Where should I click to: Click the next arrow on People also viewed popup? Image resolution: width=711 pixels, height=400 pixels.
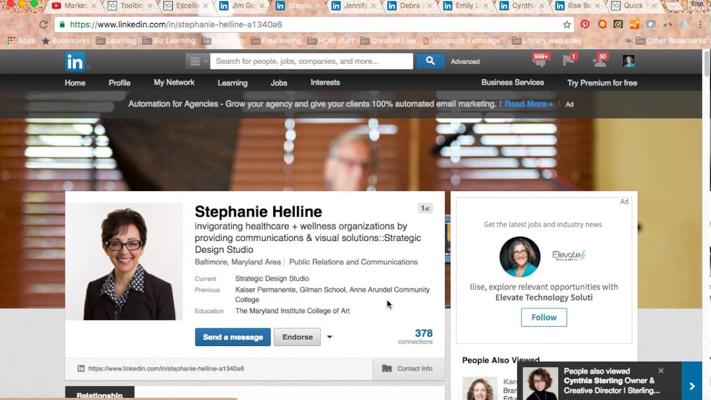tap(692, 386)
